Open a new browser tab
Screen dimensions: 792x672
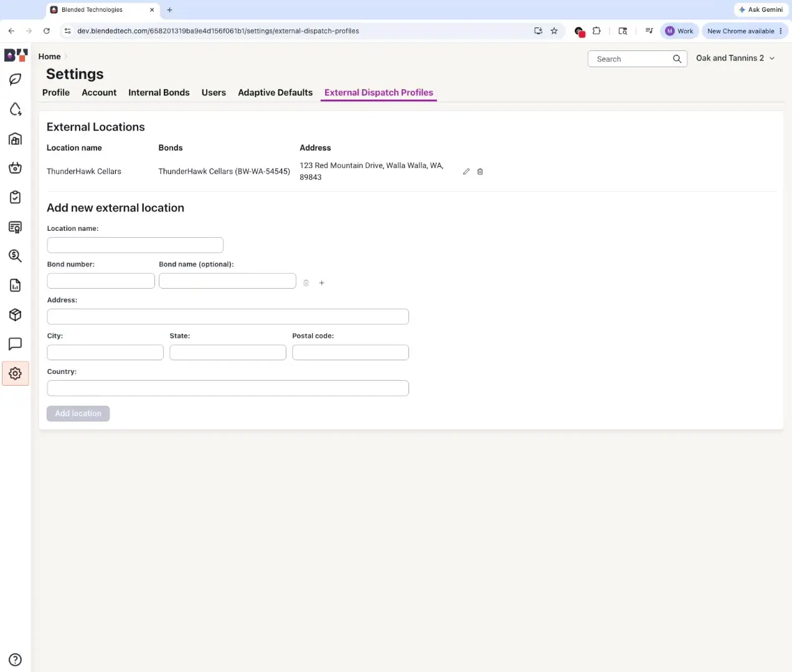click(x=169, y=10)
